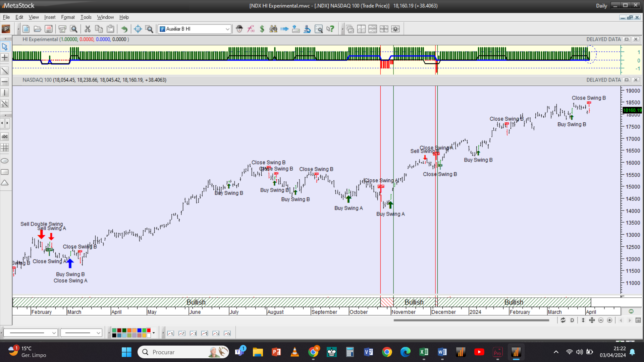Screen dimensions: 644x362
Task: Open the Tools menu
Action: (86, 17)
